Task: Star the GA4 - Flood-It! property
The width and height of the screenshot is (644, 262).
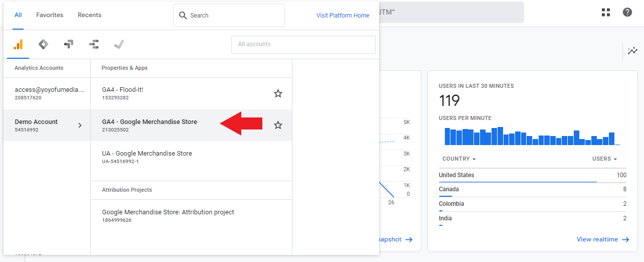Action: (x=278, y=93)
